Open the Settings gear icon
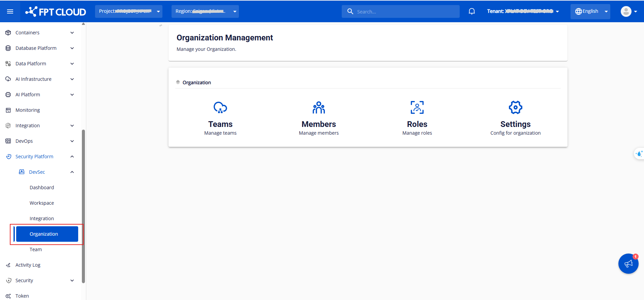The width and height of the screenshot is (644, 300). click(515, 107)
